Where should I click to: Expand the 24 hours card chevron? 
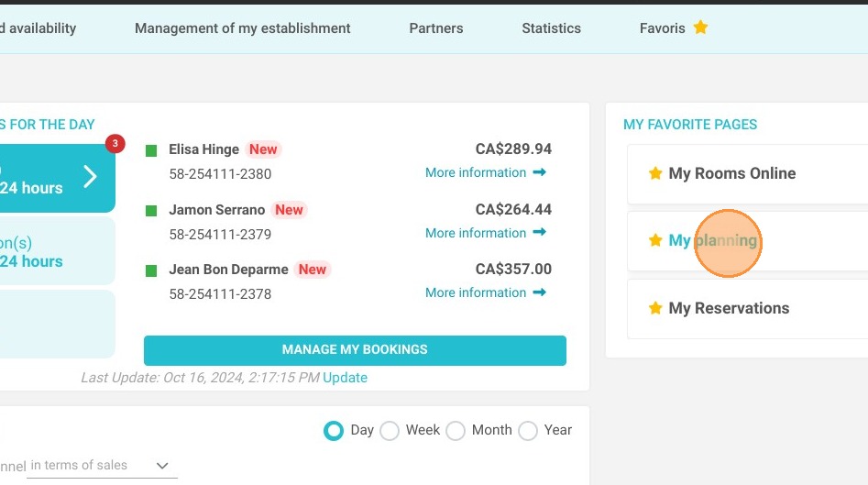(90, 177)
